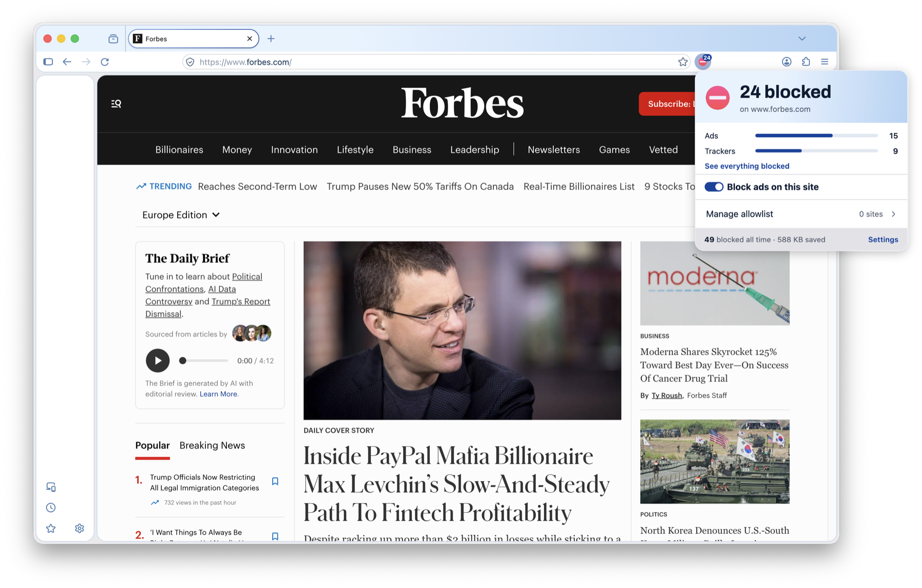Open the Money menu

237,150
